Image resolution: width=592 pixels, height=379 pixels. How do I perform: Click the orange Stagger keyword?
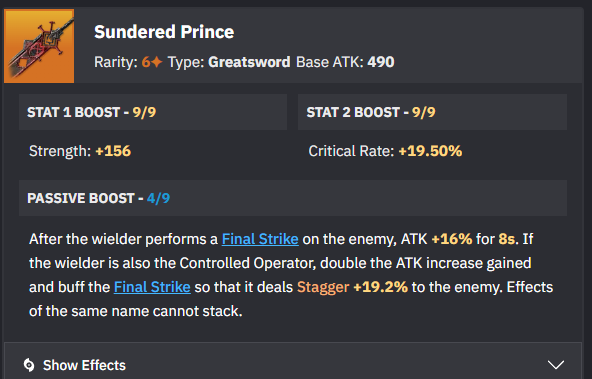click(323, 287)
